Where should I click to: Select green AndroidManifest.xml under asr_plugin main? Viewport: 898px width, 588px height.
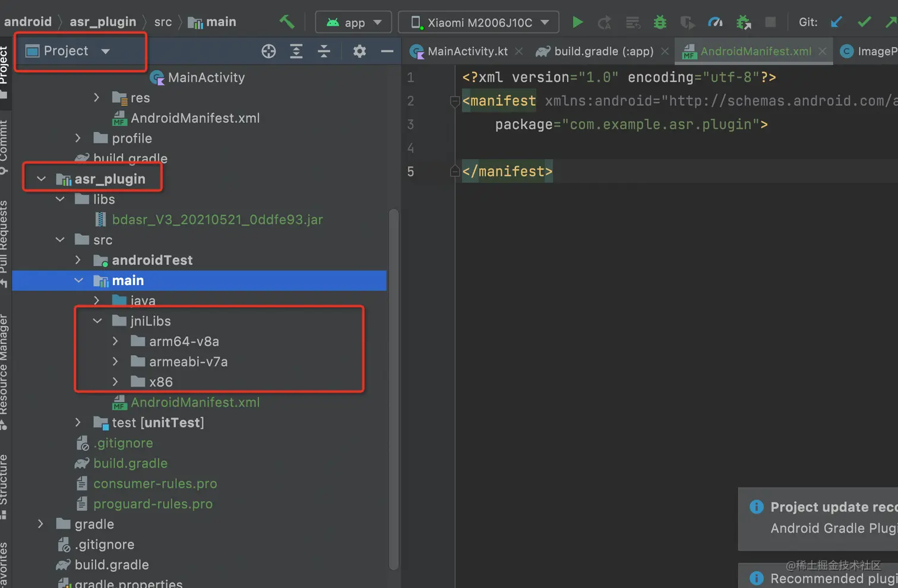(186, 402)
